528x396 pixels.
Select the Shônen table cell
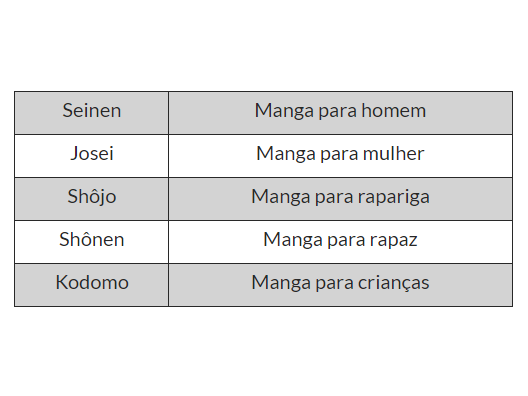click(x=91, y=242)
